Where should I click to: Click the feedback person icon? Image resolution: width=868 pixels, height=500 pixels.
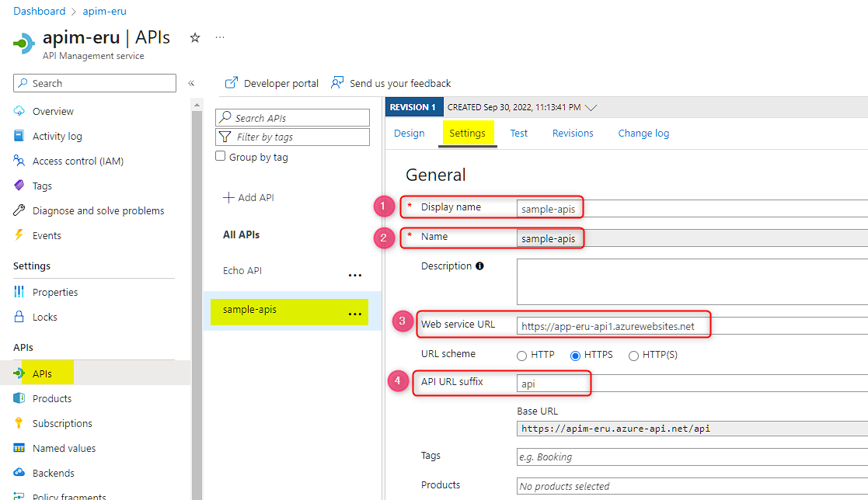337,83
